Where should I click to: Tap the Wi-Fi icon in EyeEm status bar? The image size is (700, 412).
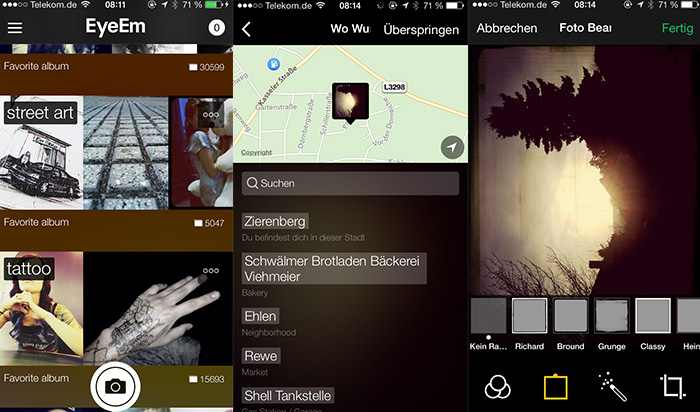pos(85,5)
